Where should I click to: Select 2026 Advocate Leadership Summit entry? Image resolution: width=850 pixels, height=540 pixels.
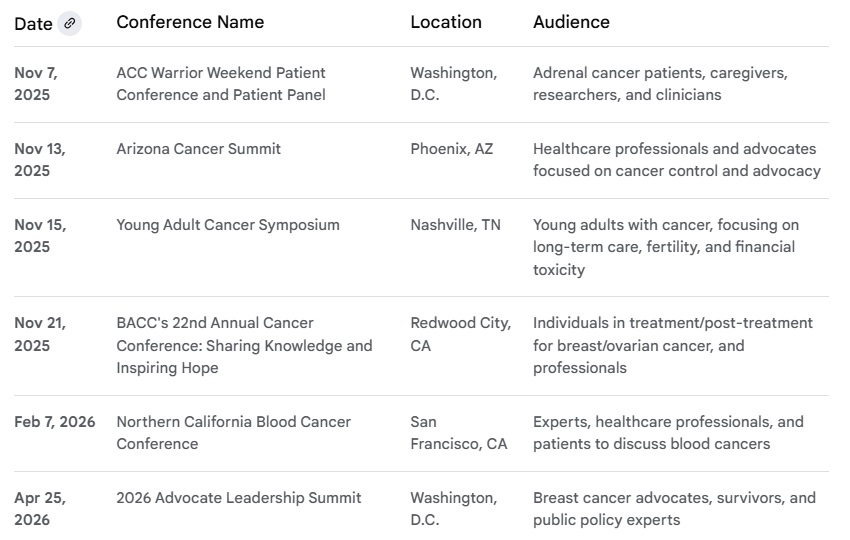(x=239, y=498)
